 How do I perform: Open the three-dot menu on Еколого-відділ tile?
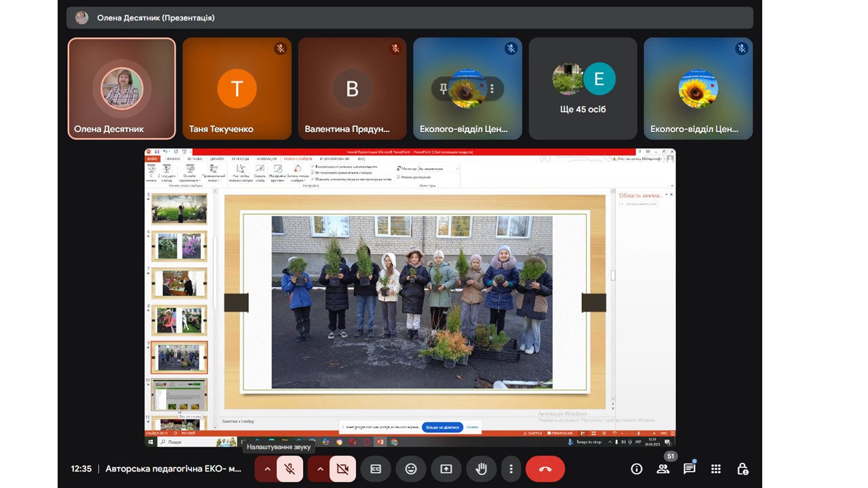tap(492, 89)
